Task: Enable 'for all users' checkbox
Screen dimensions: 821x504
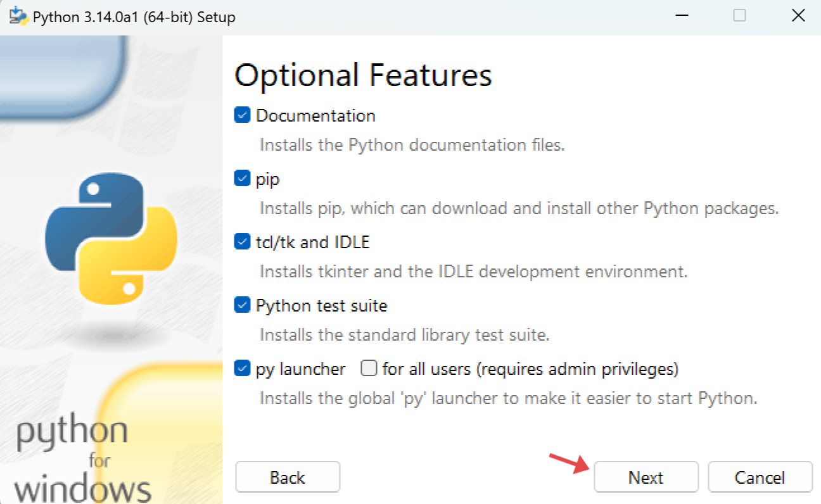Action: coord(369,368)
